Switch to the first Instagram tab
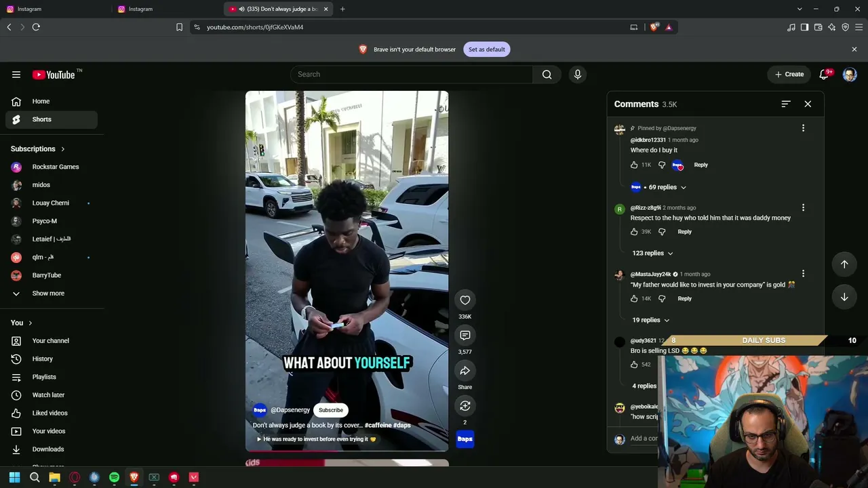 56,9
